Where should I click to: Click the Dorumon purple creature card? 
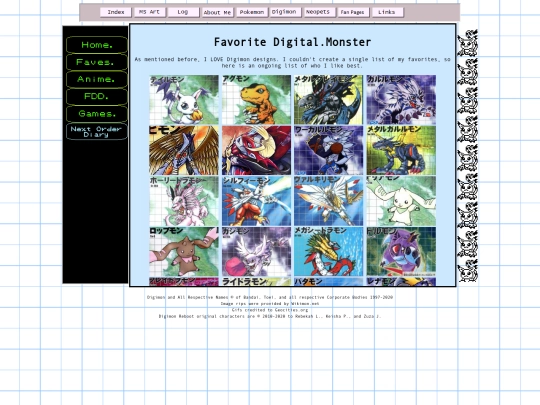(401, 251)
